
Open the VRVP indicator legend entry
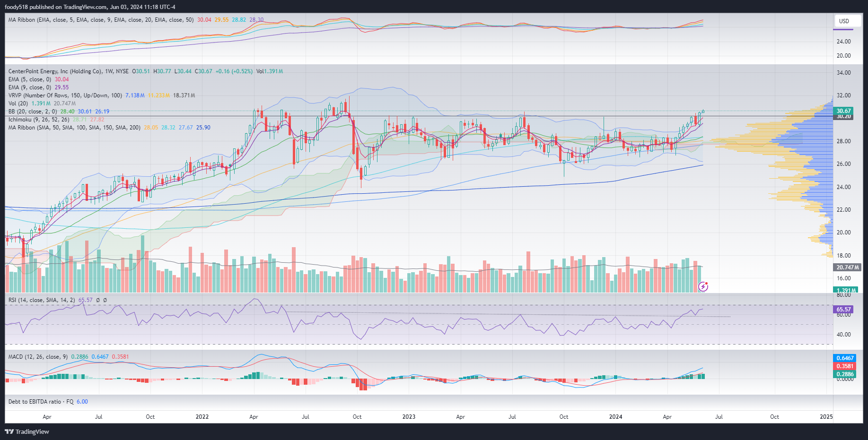(x=65, y=95)
